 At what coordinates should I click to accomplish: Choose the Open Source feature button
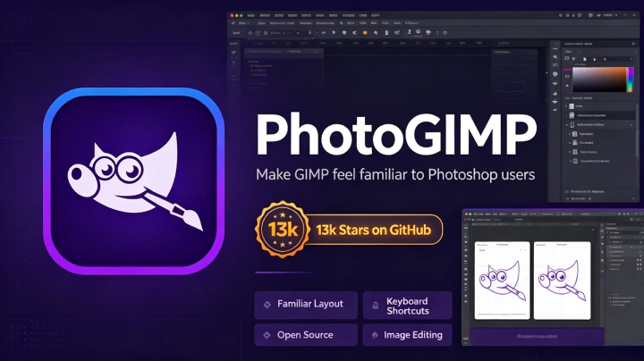306,335
